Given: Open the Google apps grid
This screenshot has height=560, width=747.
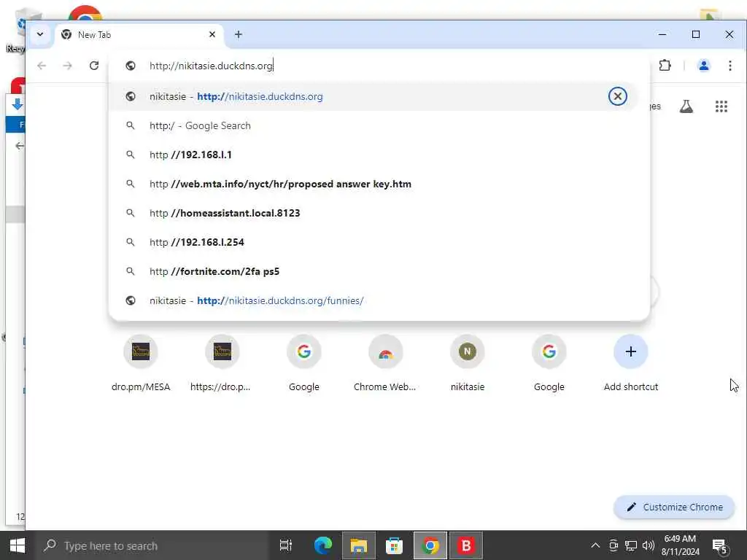Looking at the screenshot, I should [721, 106].
